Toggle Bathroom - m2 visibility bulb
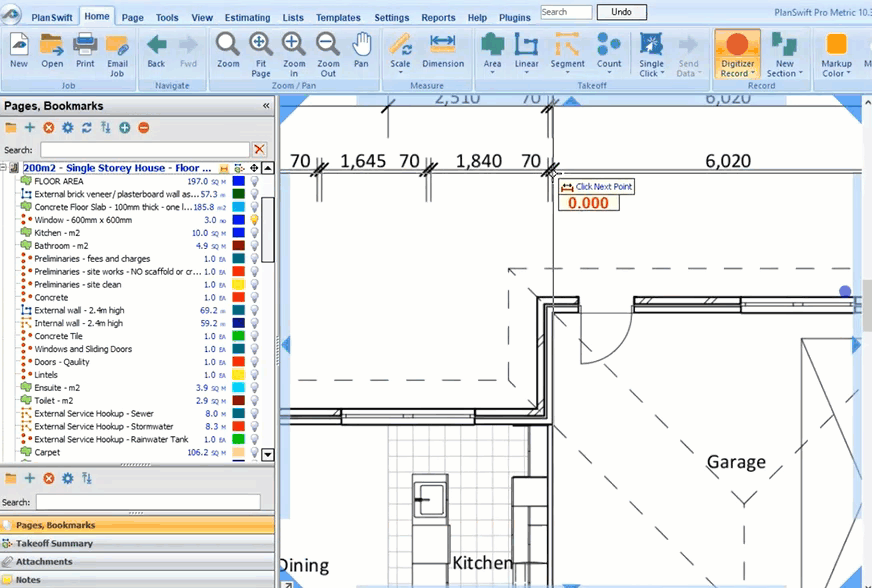The height and width of the screenshot is (588, 872). point(254,245)
